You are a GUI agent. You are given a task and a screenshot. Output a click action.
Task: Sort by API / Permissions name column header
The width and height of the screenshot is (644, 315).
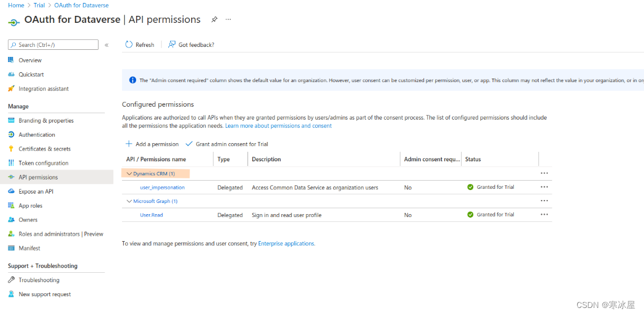tap(156, 160)
